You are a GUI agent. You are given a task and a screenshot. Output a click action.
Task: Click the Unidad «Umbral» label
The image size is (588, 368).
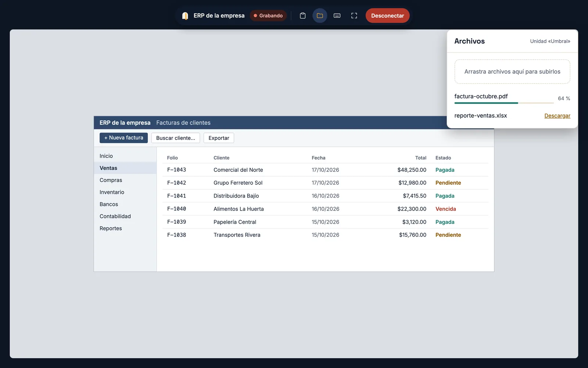550,41
